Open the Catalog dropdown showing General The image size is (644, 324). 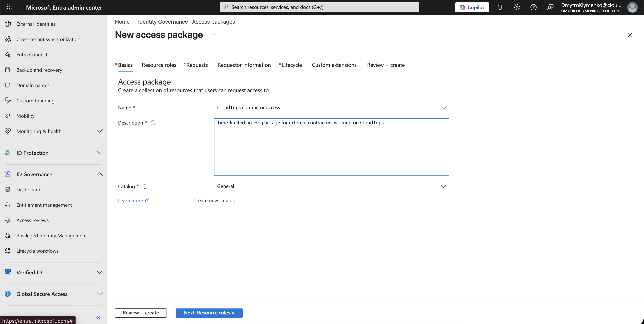331,186
